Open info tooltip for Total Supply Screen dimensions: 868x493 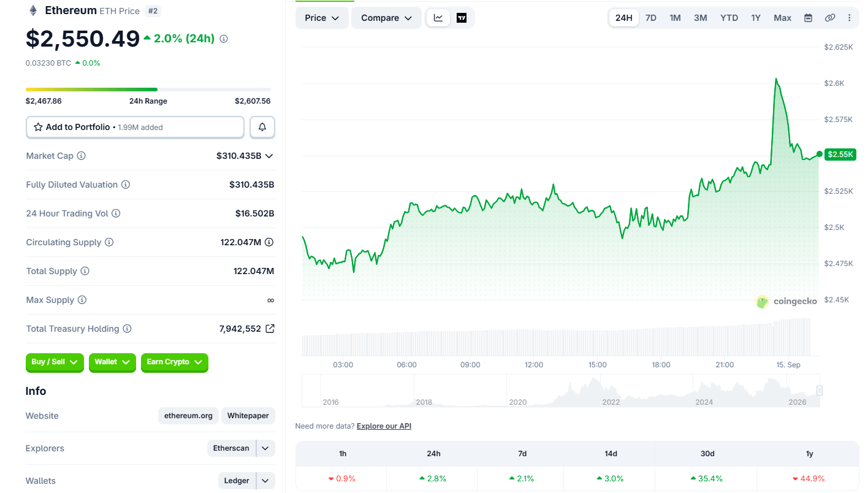(x=85, y=271)
